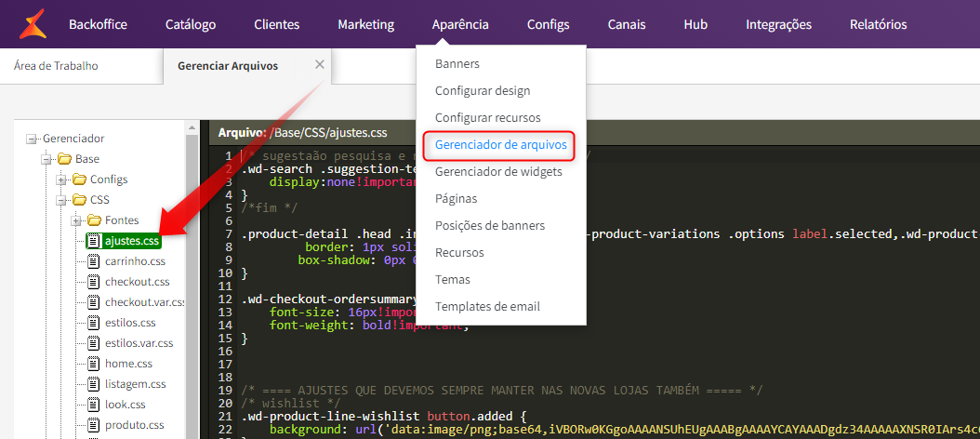Open the Relatórios menu
Screen dimensions: 980x439
[878, 25]
